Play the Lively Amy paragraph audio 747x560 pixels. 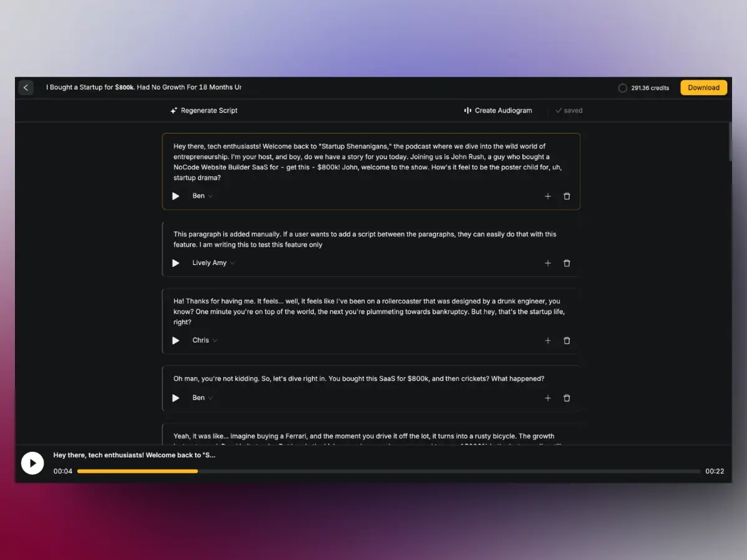coord(176,263)
